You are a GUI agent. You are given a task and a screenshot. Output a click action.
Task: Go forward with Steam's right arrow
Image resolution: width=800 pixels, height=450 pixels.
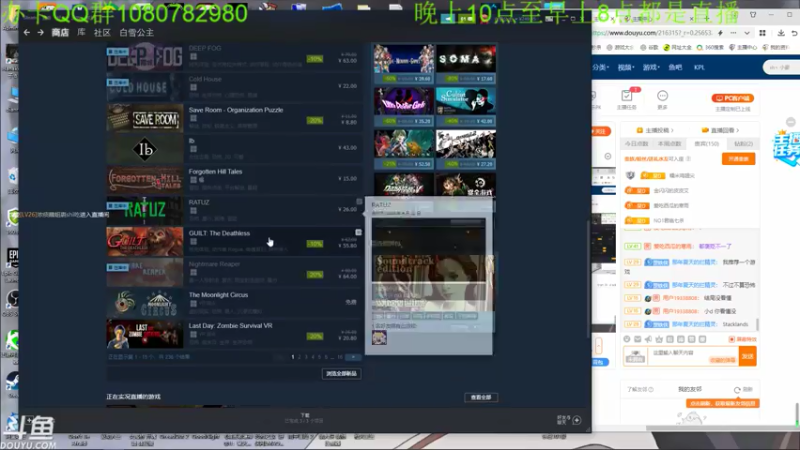(x=40, y=33)
